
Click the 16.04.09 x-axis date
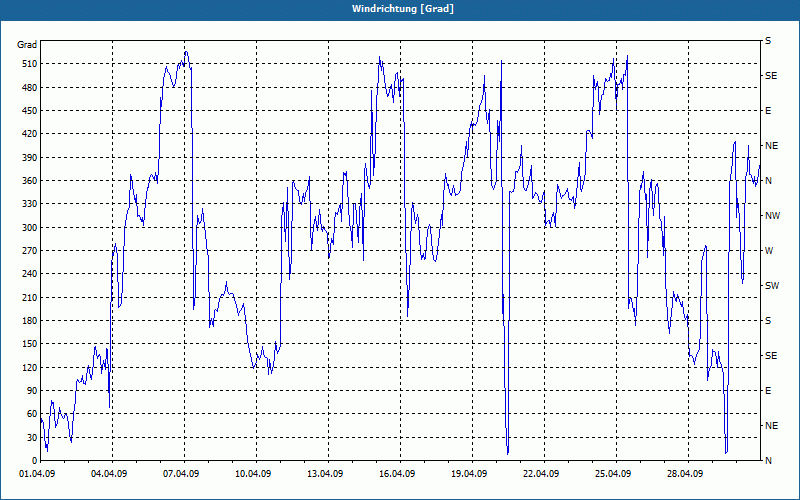pyautogui.click(x=396, y=474)
